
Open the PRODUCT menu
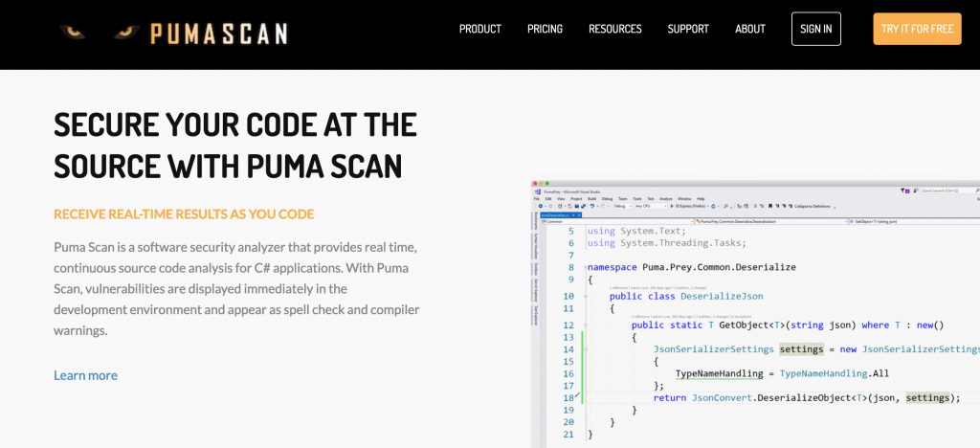[480, 29]
